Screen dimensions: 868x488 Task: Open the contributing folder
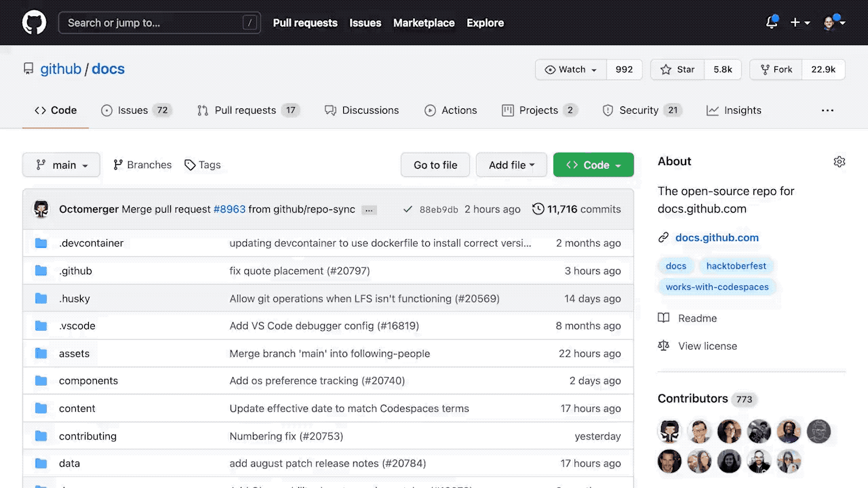[x=87, y=436]
